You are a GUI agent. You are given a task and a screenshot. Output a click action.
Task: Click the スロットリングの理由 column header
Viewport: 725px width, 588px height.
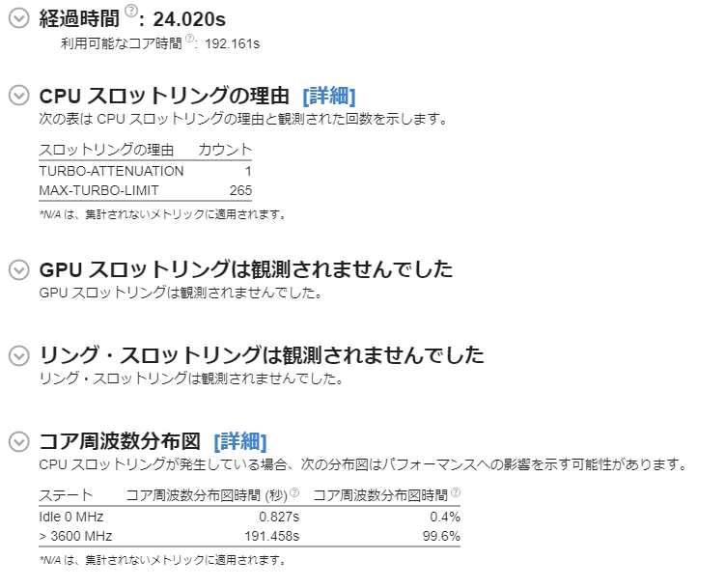[106, 150]
